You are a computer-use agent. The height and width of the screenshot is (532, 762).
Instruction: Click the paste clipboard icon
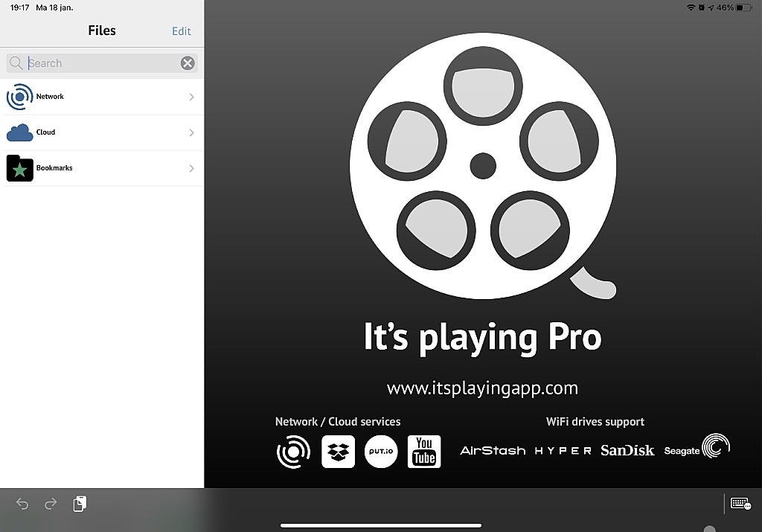(x=80, y=504)
